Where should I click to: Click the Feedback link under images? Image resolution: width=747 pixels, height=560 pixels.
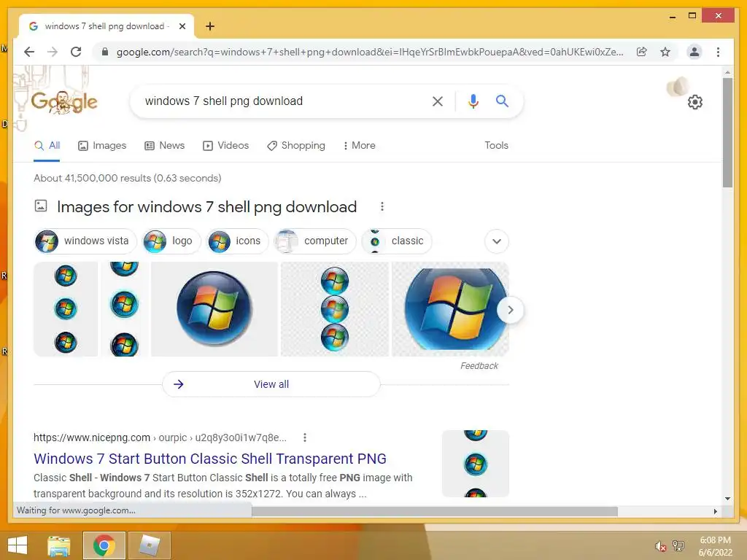tap(479, 366)
